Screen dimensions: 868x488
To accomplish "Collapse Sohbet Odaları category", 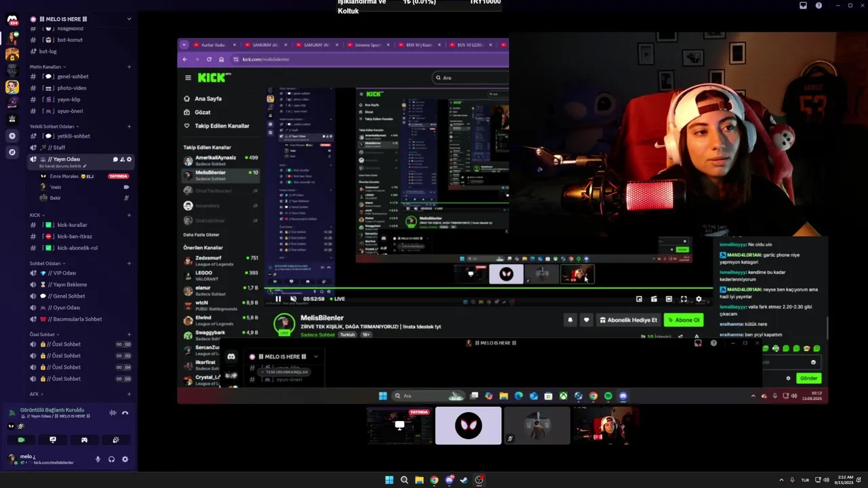I will pyautogui.click(x=47, y=264).
